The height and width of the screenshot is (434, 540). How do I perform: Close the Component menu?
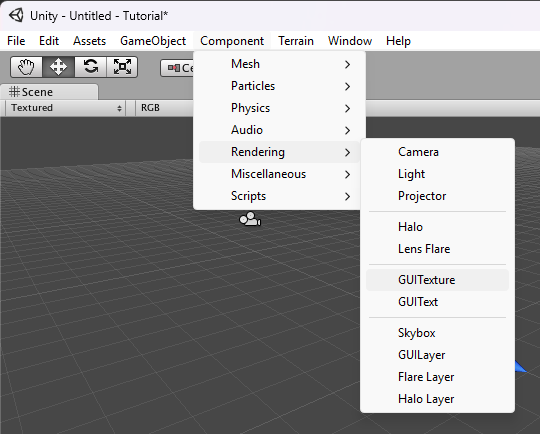(x=232, y=41)
